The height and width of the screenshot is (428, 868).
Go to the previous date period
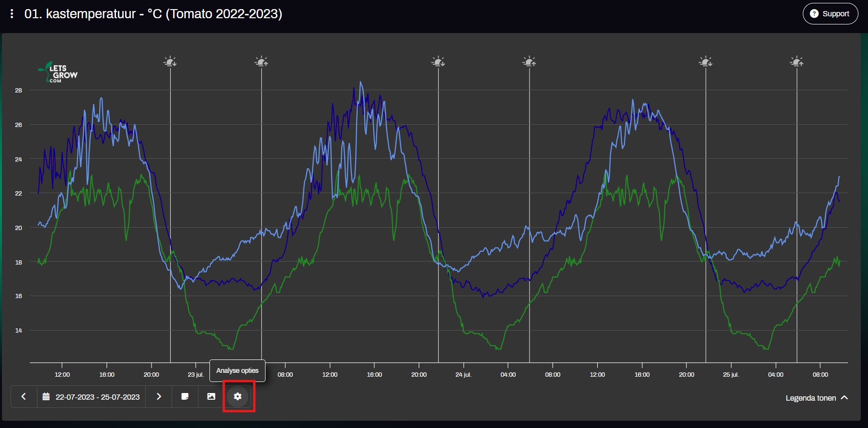pos(23,397)
